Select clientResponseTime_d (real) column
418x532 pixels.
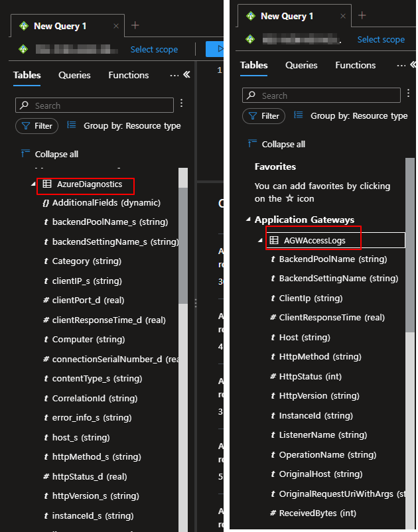[105, 320]
